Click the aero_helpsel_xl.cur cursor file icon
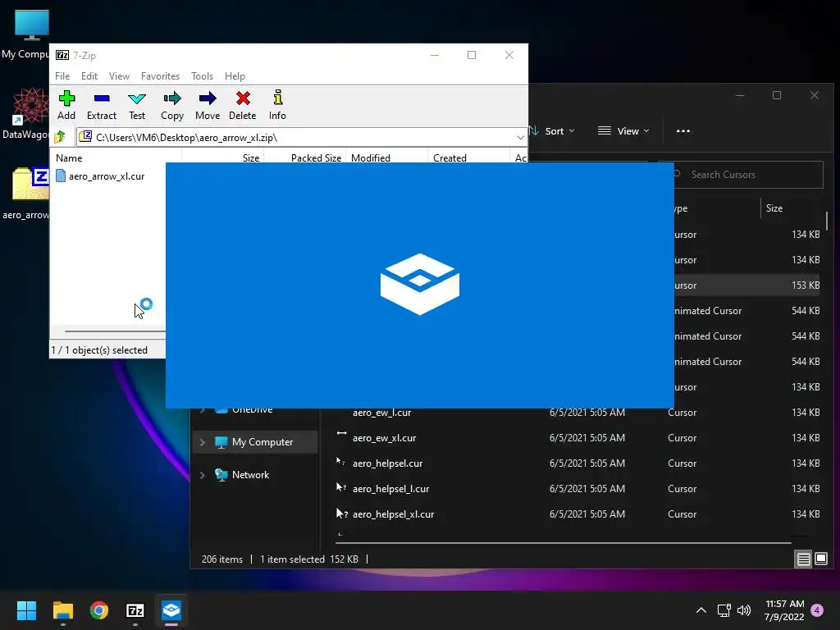 coord(341,514)
